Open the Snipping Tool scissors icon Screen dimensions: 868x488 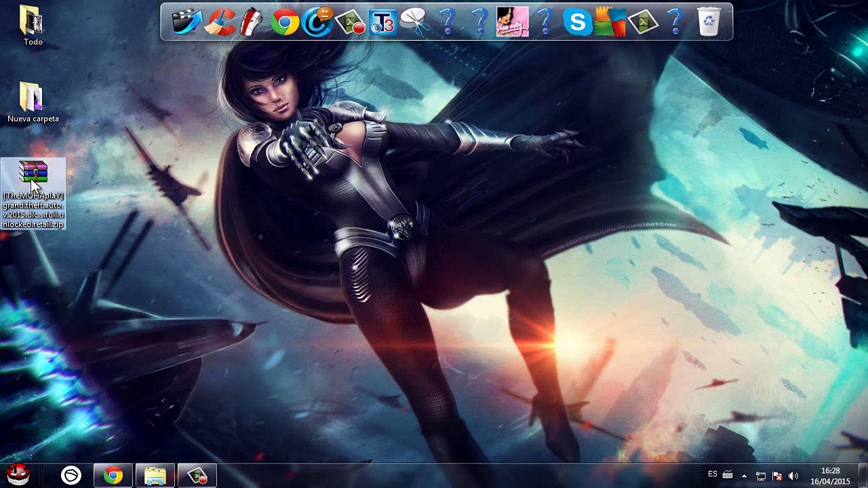pyautogui.click(x=415, y=22)
